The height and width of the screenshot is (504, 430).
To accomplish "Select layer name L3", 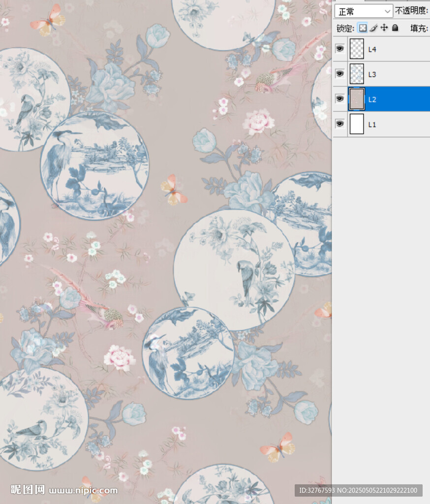I will (372, 74).
